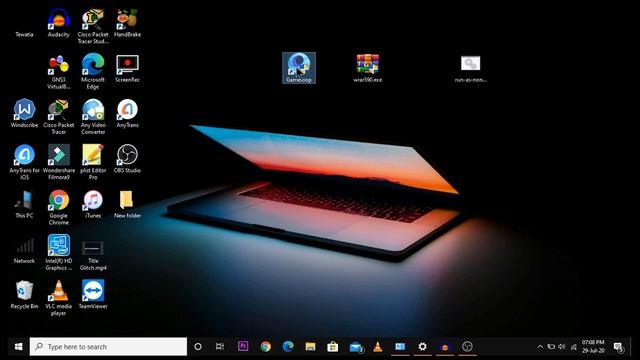Open Microsoft Store from the taskbar
This screenshot has height=360, width=640.
(x=333, y=347)
